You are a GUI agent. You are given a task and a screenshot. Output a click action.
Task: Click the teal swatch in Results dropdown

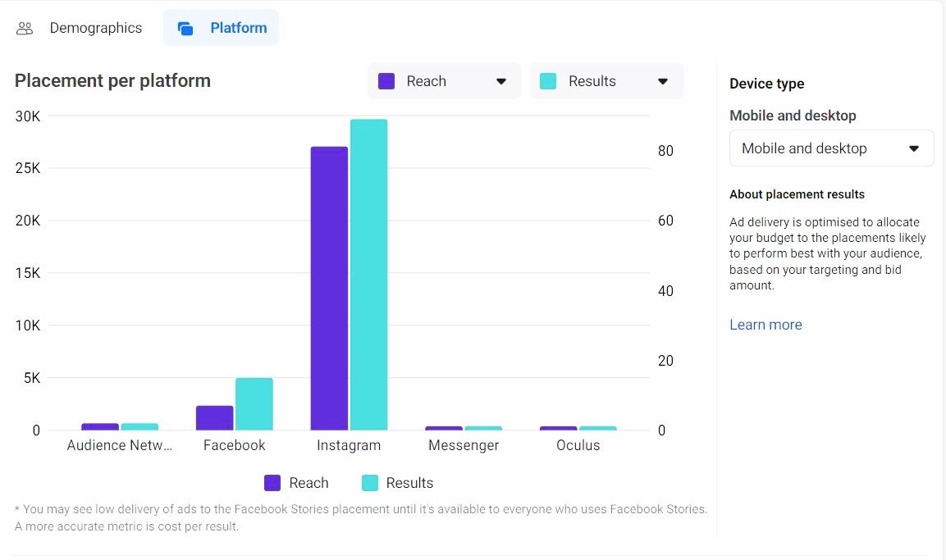[x=548, y=81]
